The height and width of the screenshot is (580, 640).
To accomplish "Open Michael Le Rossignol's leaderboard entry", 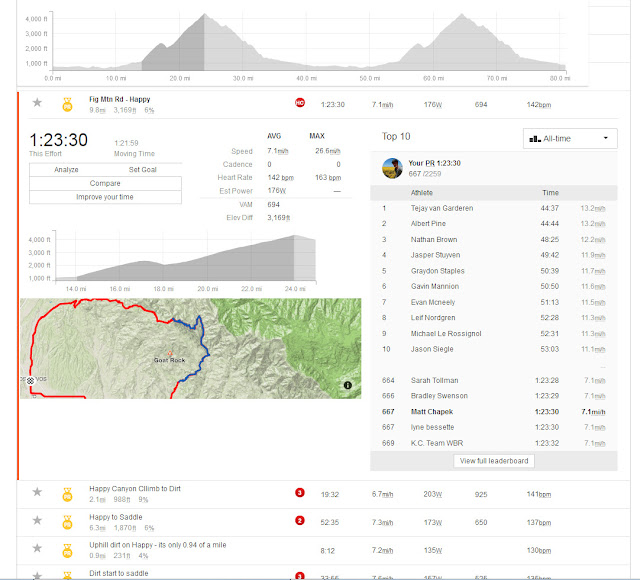I will [446, 333].
